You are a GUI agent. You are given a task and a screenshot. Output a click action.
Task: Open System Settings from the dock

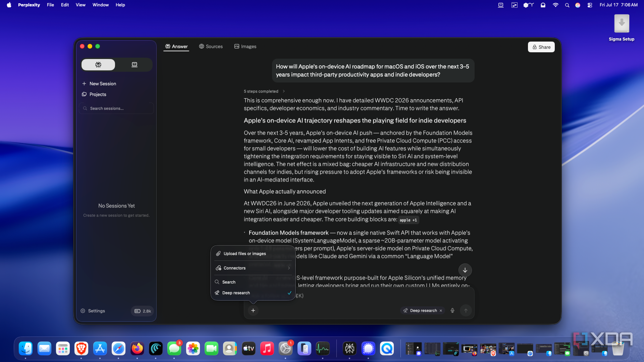(285, 349)
